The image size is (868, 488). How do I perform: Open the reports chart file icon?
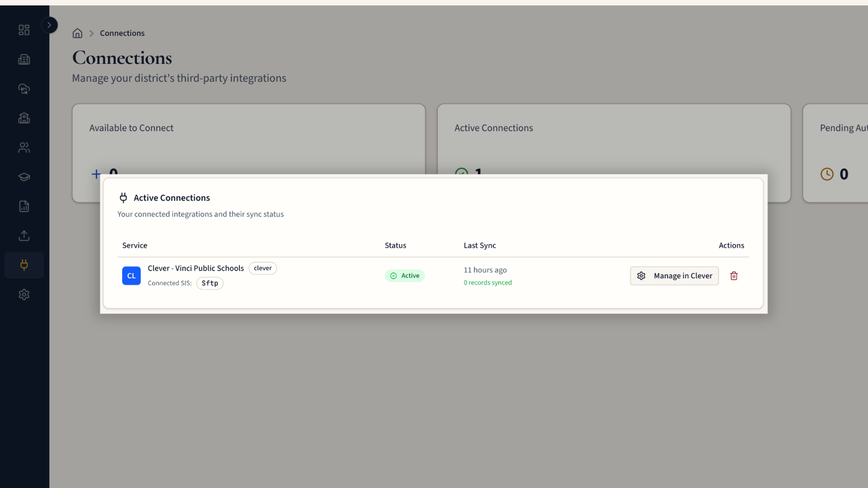[x=24, y=206]
